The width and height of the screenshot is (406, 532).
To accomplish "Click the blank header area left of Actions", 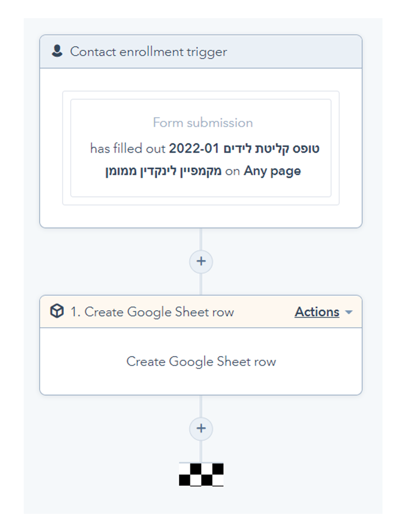I will click(264, 312).
